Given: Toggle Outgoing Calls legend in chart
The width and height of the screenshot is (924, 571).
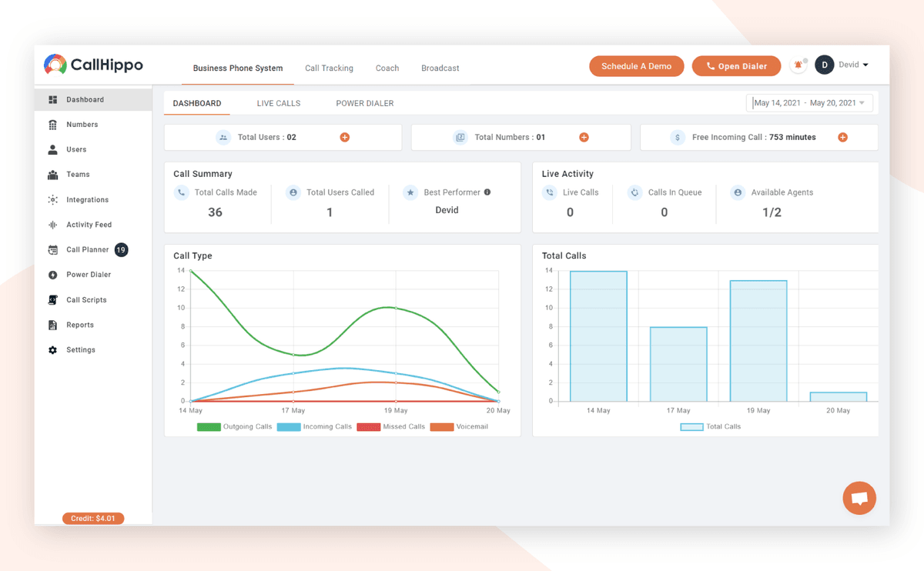Looking at the screenshot, I should 209,426.
